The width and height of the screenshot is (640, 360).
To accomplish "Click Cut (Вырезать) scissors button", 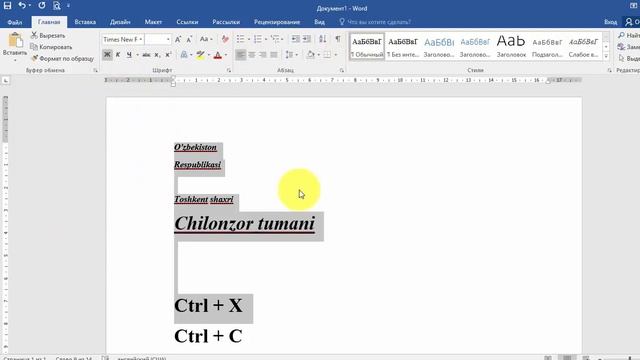I will pyautogui.click(x=48, y=36).
